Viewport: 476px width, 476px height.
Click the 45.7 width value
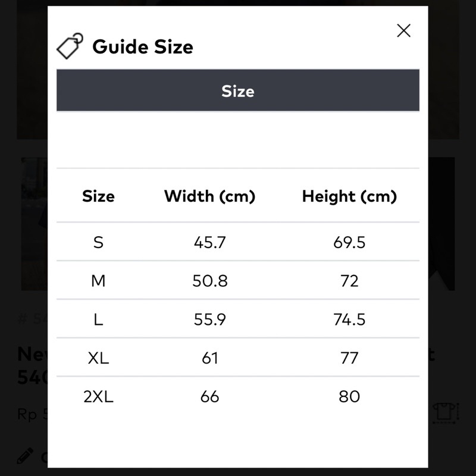tap(209, 242)
